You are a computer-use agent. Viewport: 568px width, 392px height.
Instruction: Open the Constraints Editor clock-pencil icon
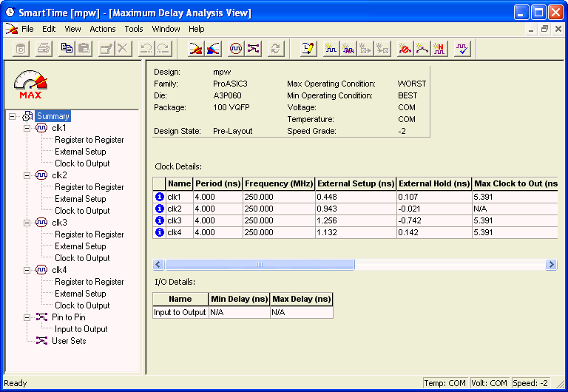point(308,49)
